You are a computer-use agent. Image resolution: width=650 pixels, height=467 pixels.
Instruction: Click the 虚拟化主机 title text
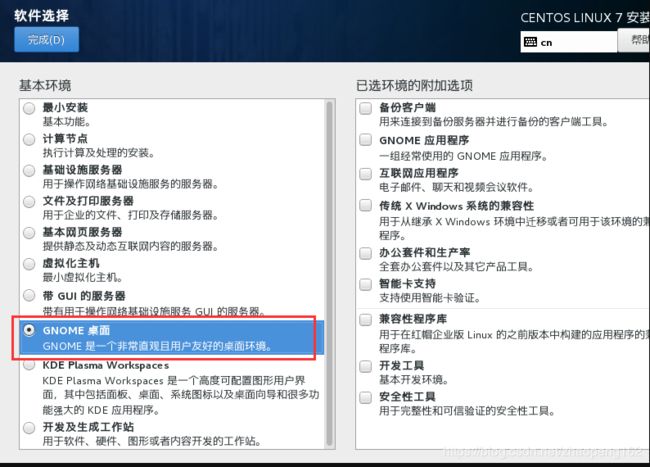pos(71,263)
